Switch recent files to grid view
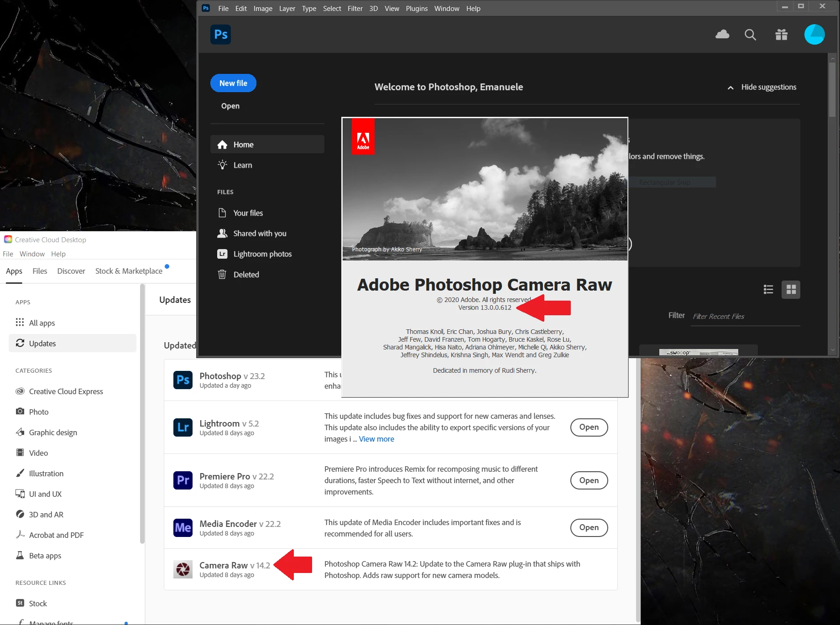The height and width of the screenshot is (625, 840). click(x=791, y=290)
